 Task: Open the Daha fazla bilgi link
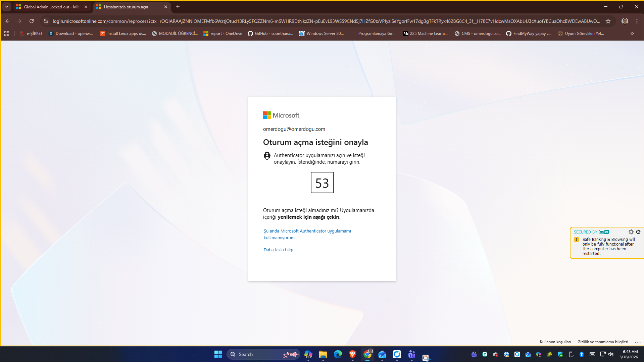tap(279, 250)
